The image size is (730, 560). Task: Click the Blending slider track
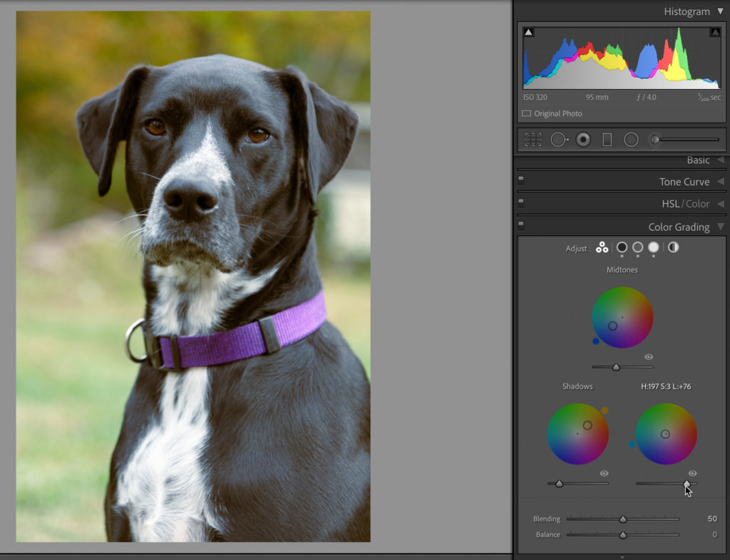[x=592, y=519]
